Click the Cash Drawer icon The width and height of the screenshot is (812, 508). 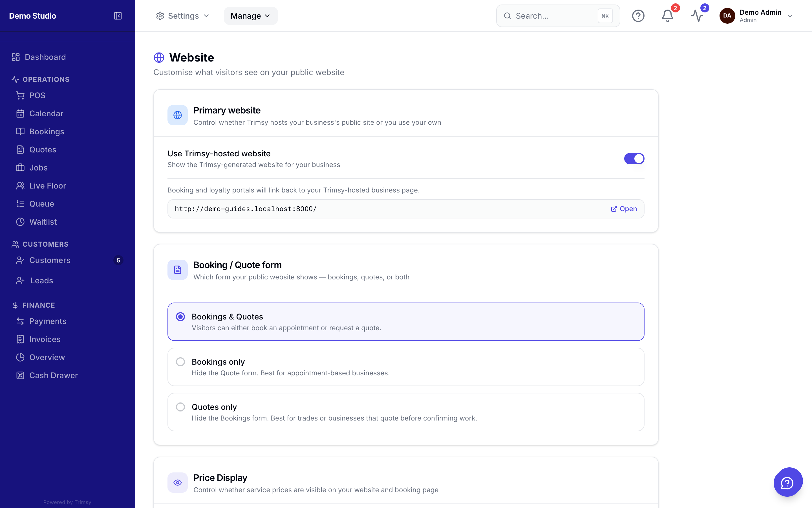tap(21, 375)
